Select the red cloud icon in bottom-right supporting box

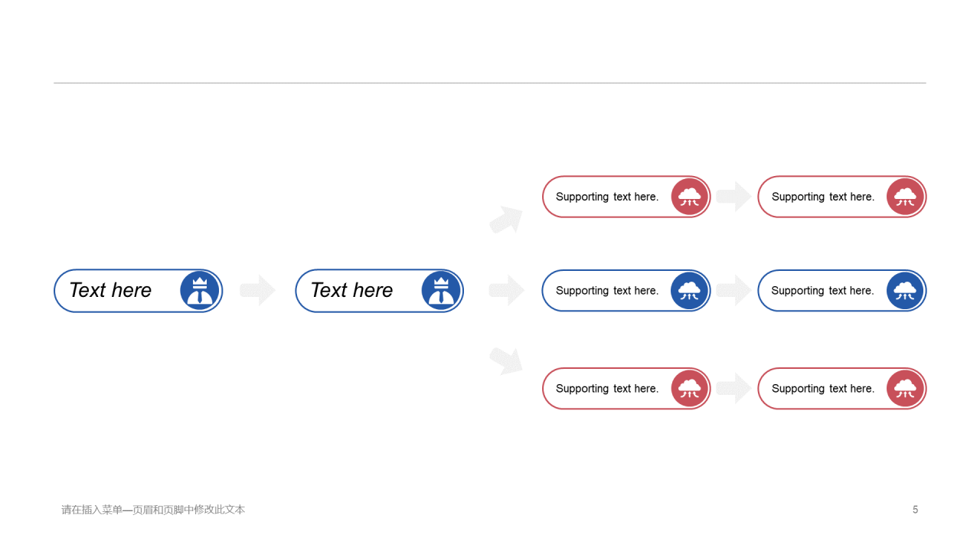[905, 389]
